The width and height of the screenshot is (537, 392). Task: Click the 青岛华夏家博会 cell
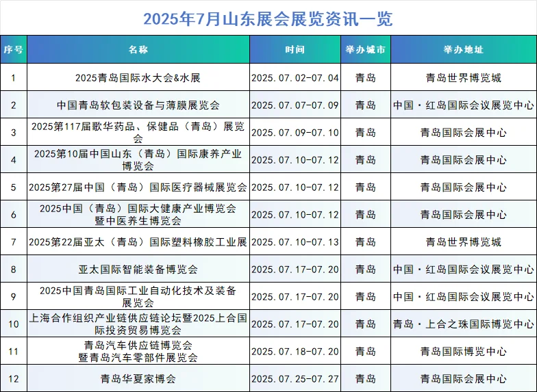pyautogui.click(x=138, y=379)
